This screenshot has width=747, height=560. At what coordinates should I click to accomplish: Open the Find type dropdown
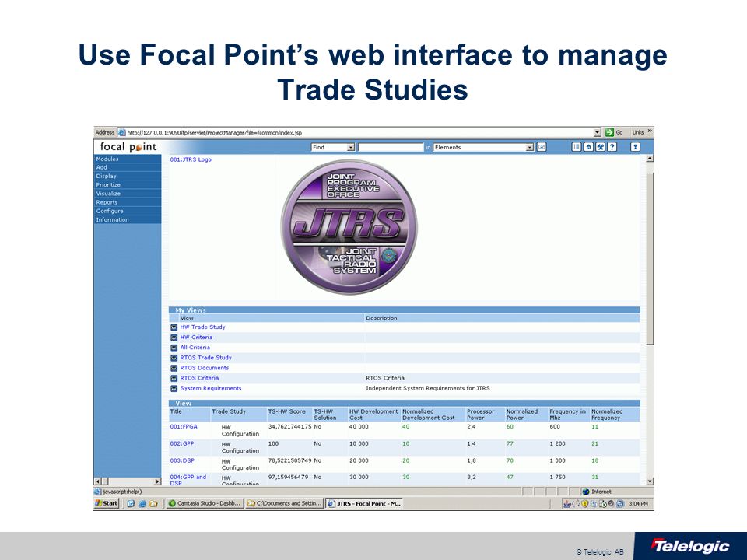pyautogui.click(x=351, y=147)
